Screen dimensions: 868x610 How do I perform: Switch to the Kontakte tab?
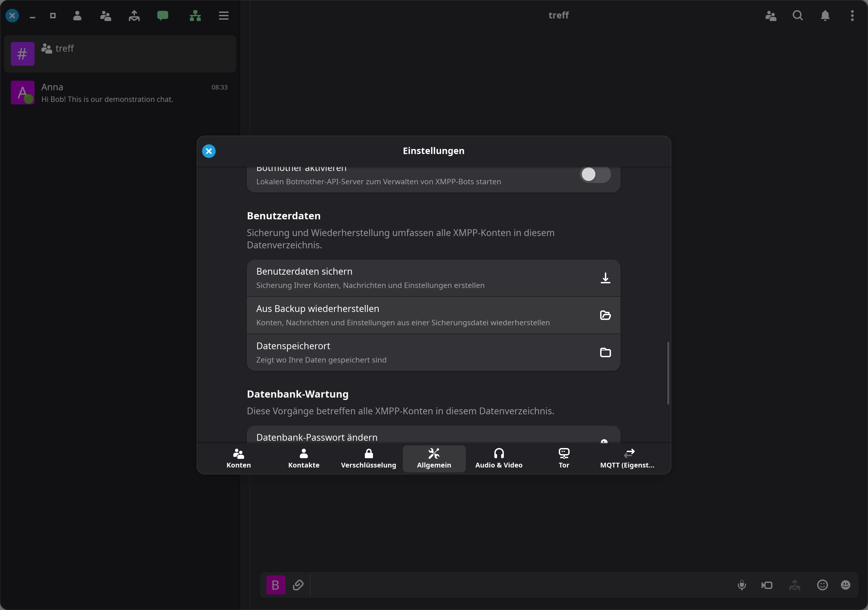click(303, 459)
